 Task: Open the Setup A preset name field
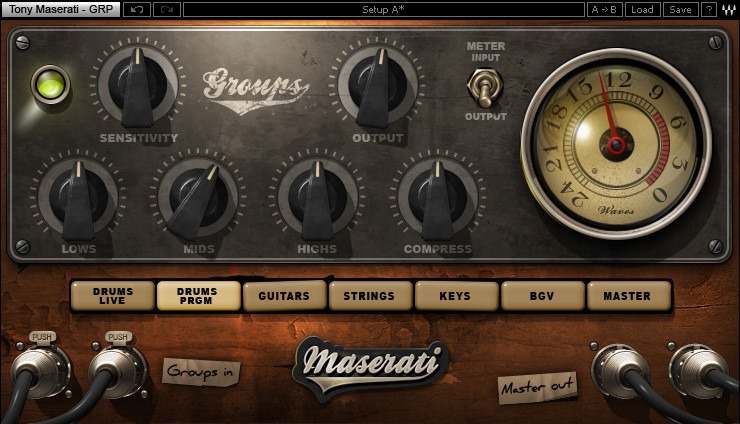coord(383,9)
